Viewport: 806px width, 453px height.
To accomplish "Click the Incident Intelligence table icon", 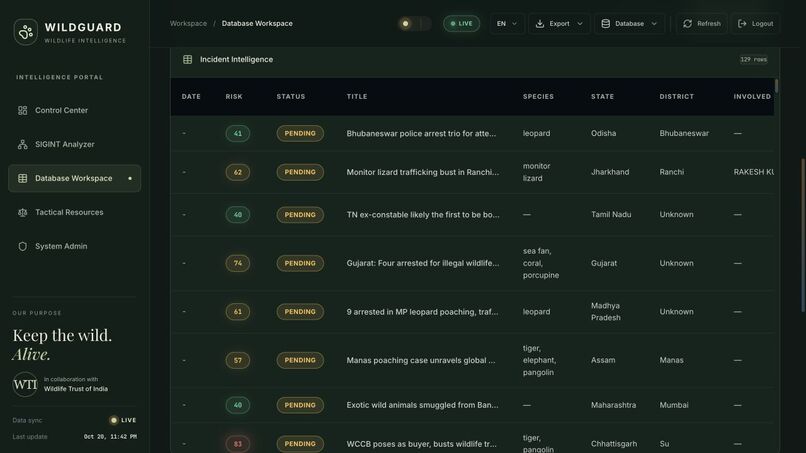I will tap(188, 60).
